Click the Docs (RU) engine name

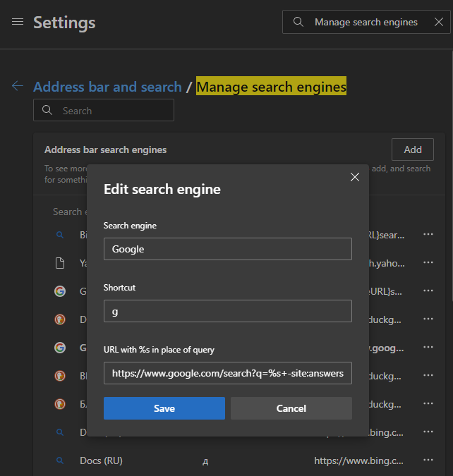coord(101,460)
